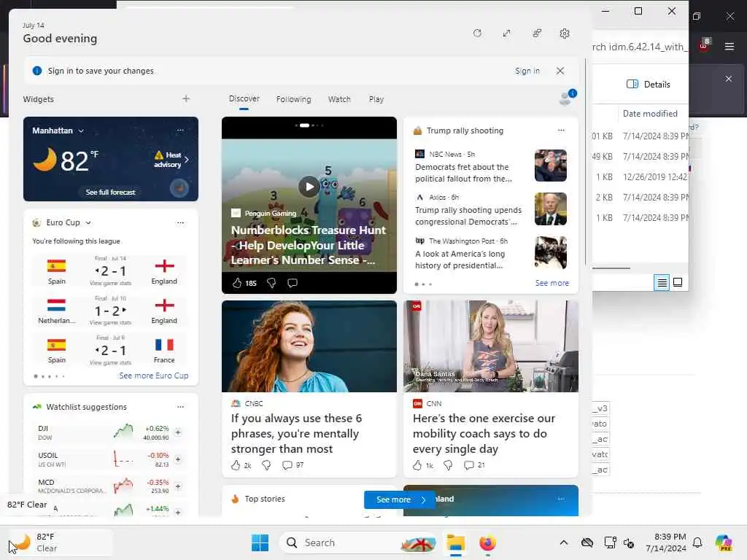Image resolution: width=747 pixels, height=560 pixels.
Task: Open Manhattan weather widget options menu
Action: [x=180, y=130]
